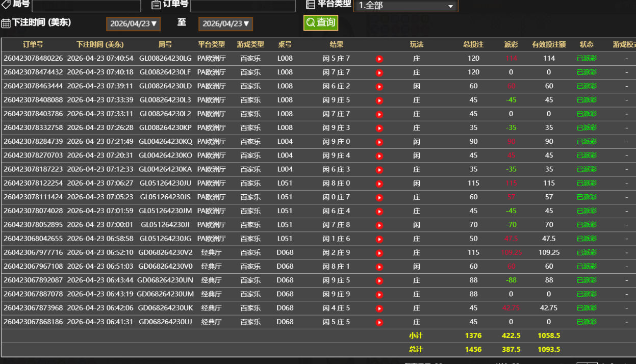636x364 pixels.
Task: Click the 局号 column header
Action: 165,44
